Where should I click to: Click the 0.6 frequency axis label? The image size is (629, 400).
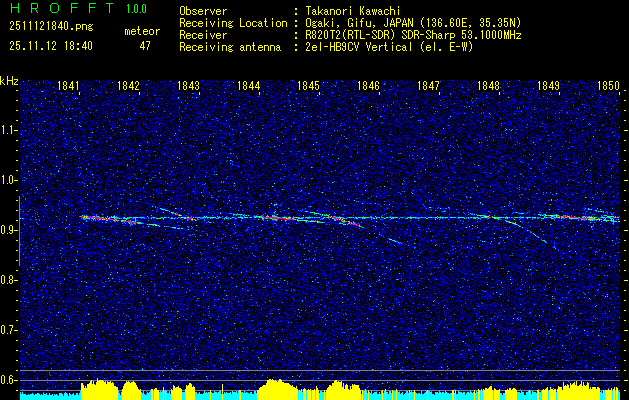point(7,380)
